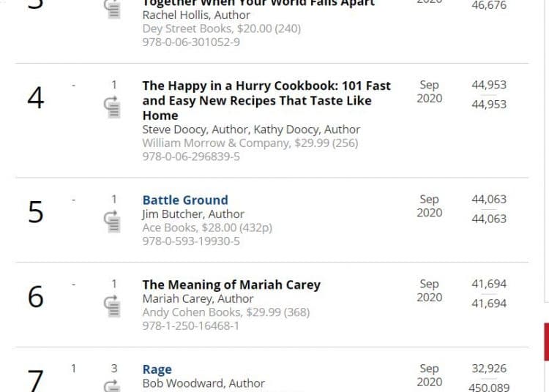Open the Battle Ground book link
Viewport: 549px width, 392px height.
click(x=185, y=200)
